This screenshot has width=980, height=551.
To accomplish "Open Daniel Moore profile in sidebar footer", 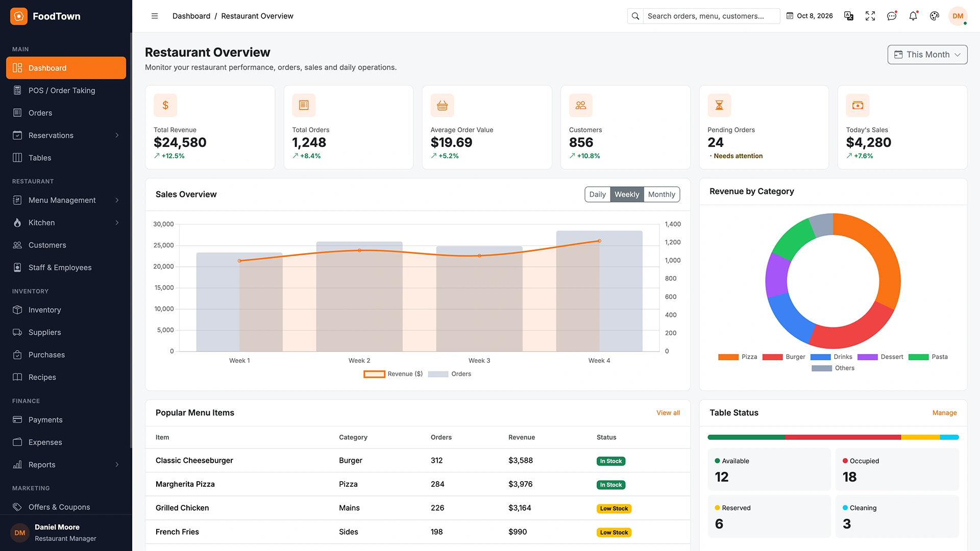I will (x=66, y=533).
